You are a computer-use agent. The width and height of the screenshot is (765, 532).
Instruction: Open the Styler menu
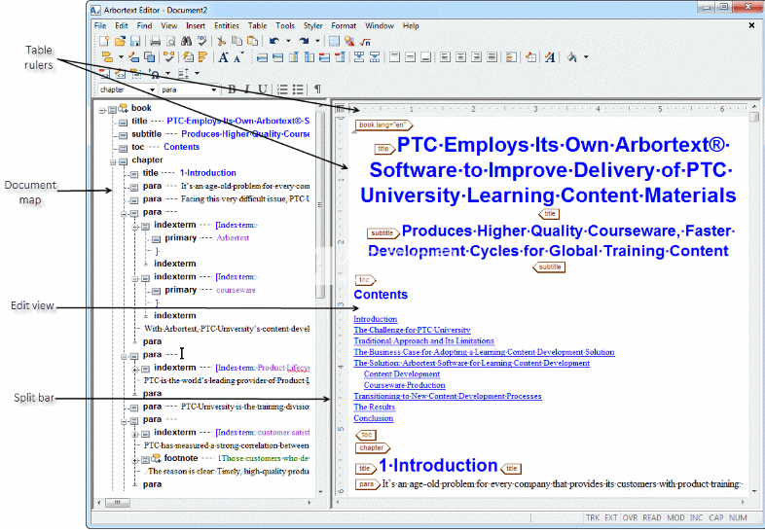pyautogui.click(x=312, y=26)
